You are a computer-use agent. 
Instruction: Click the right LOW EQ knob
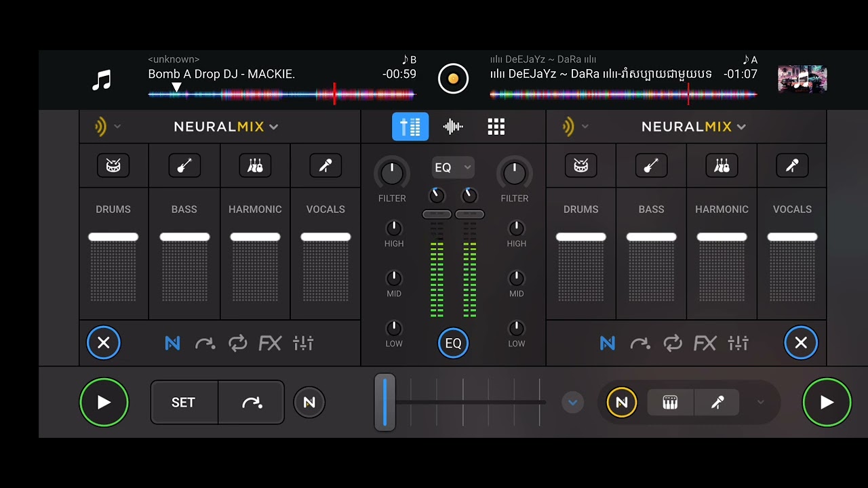point(517,329)
